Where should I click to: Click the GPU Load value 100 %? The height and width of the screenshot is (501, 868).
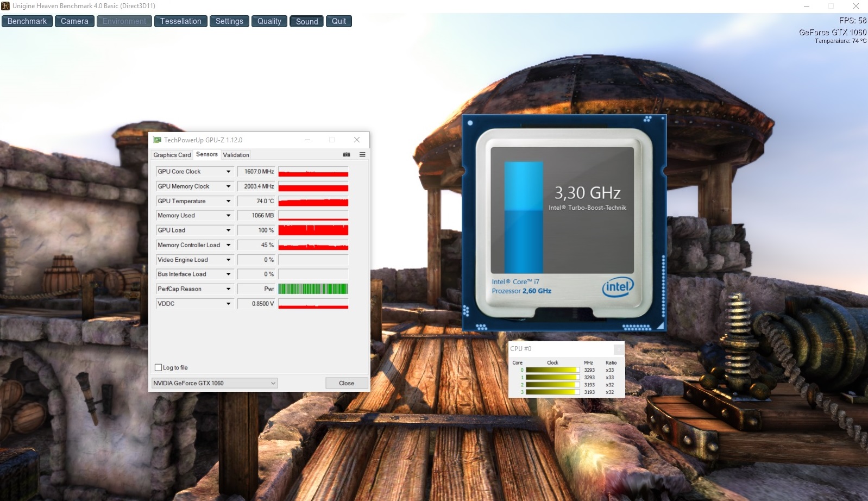[257, 230]
